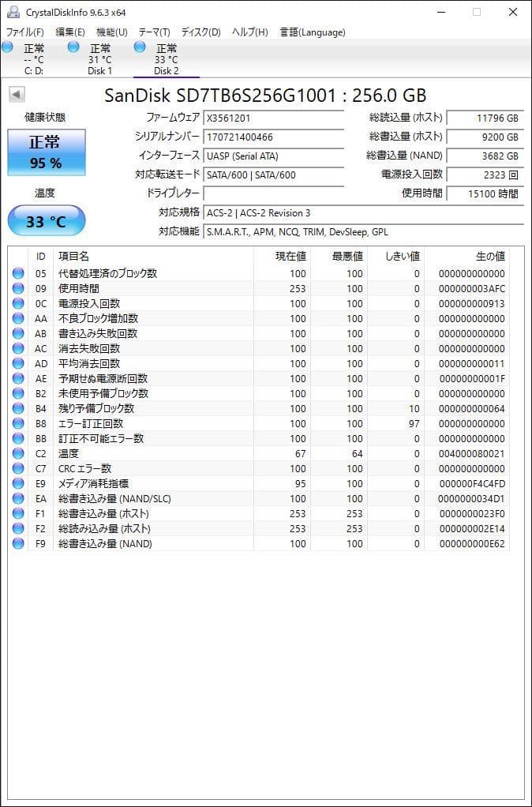
Task: Click the supported features S.M.A.R.T. field
Action: pos(364,232)
